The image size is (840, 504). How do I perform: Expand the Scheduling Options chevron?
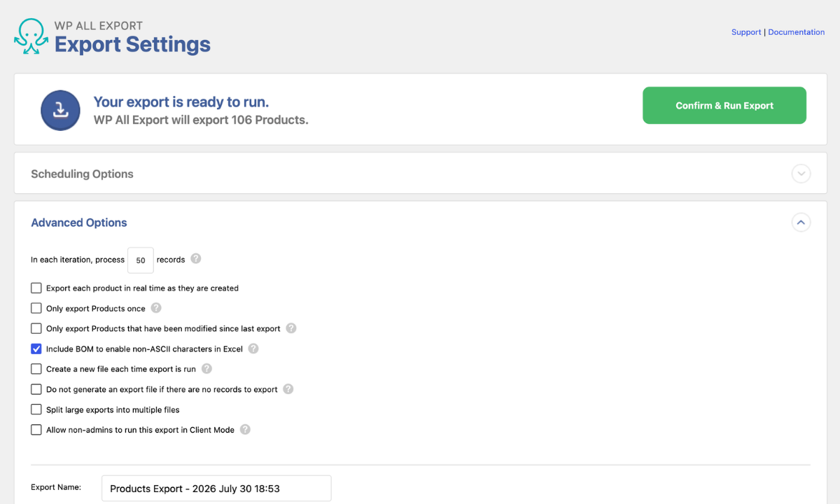[x=801, y=174]
